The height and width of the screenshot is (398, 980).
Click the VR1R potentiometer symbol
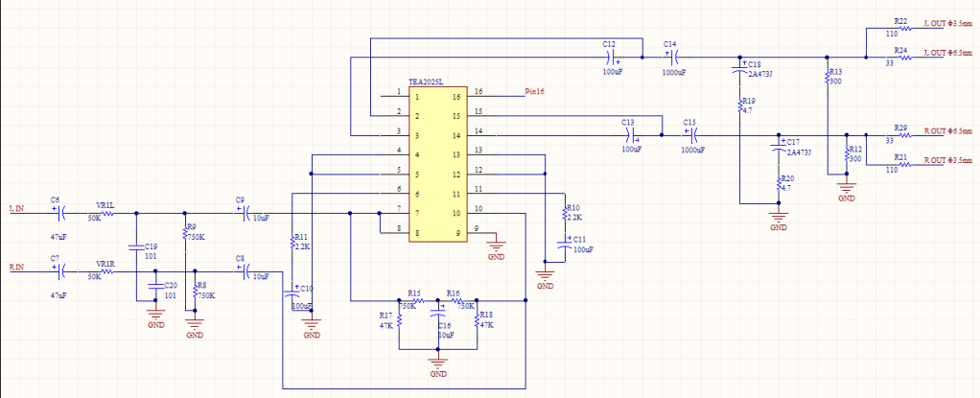point(105,272)
